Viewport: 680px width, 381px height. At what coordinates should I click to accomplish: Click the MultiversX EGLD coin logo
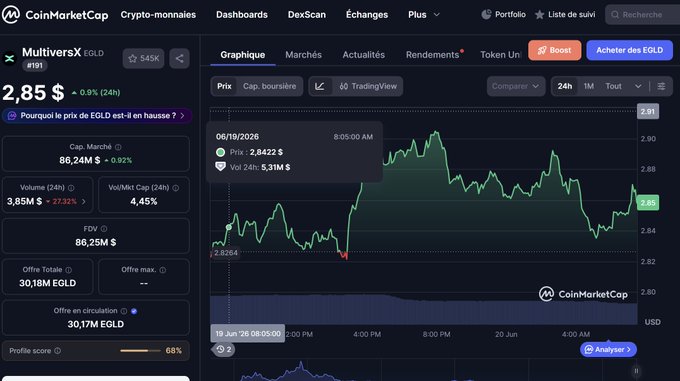click(10, 58)
